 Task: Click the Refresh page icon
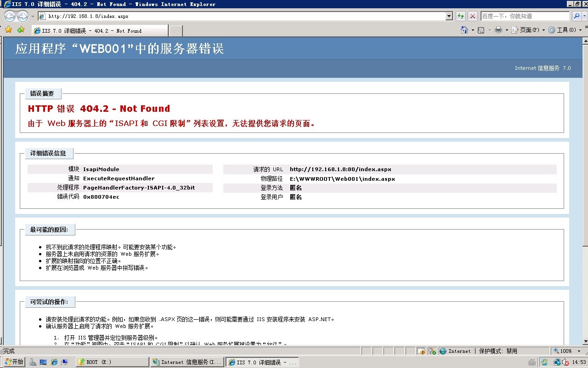[x=461, y=16]
